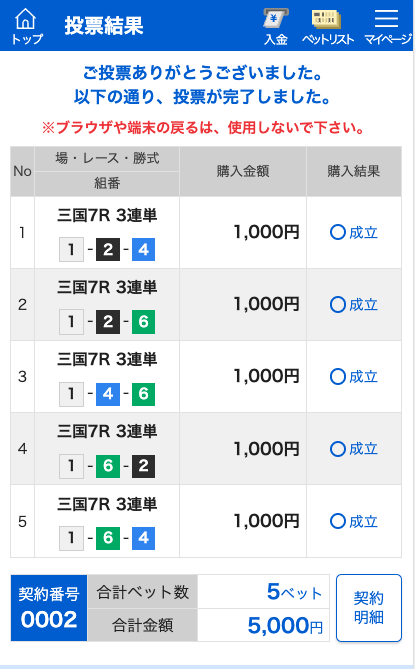The height and width of the screenshot is (669, 415).
Task: Click the 1,000円 amount in row 4
Action: pyautogui.click(x=267, y=449)
